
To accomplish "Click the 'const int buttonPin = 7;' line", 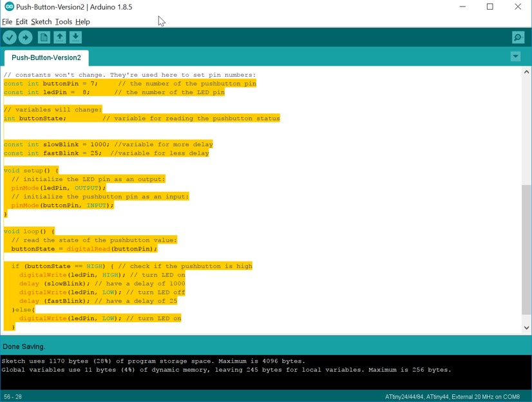I will 130,84.
